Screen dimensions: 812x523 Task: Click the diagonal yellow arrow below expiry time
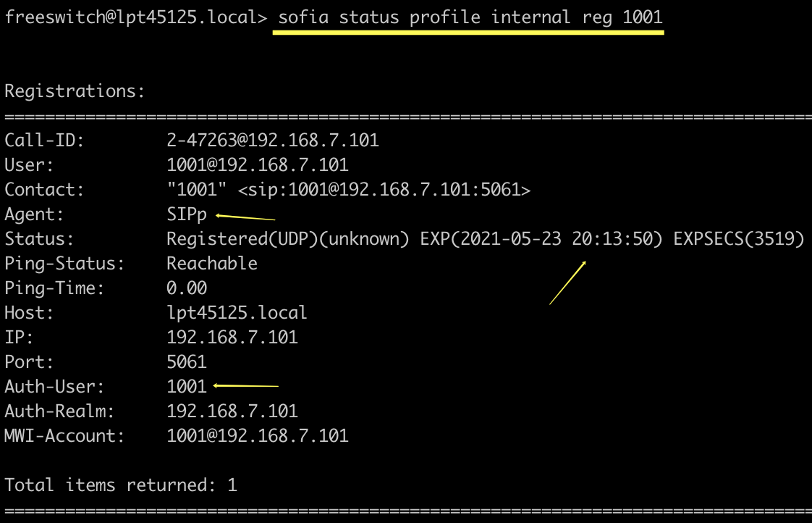[567, 283]
